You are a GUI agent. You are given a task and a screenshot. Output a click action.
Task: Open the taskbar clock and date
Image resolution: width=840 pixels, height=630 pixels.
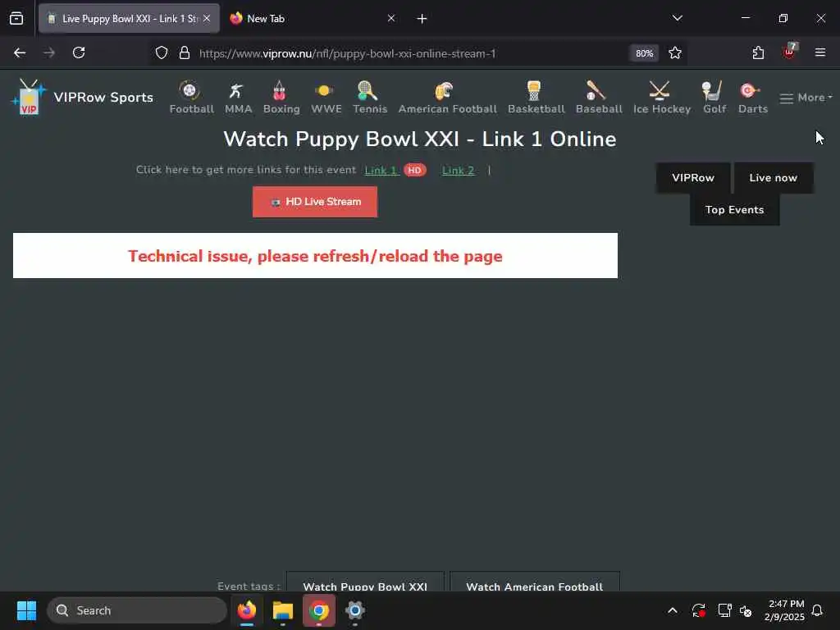click(x=785, y=610)
